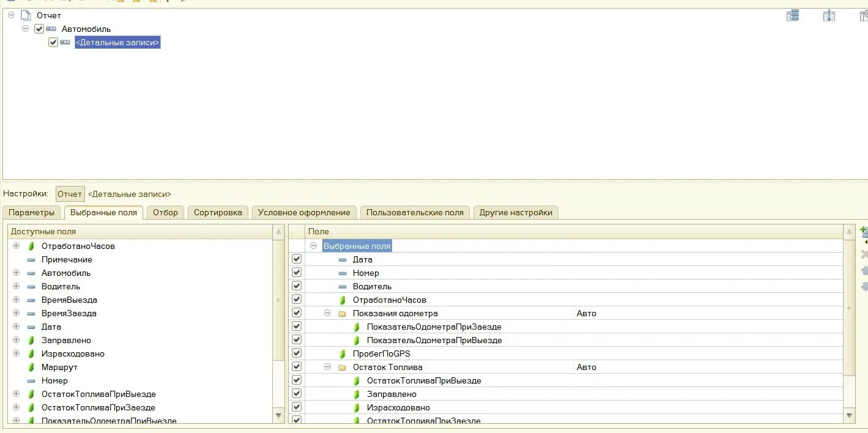Click the folder icon of Показания одометра
Screen dimensions: 868x433
[x=343, y=313]
